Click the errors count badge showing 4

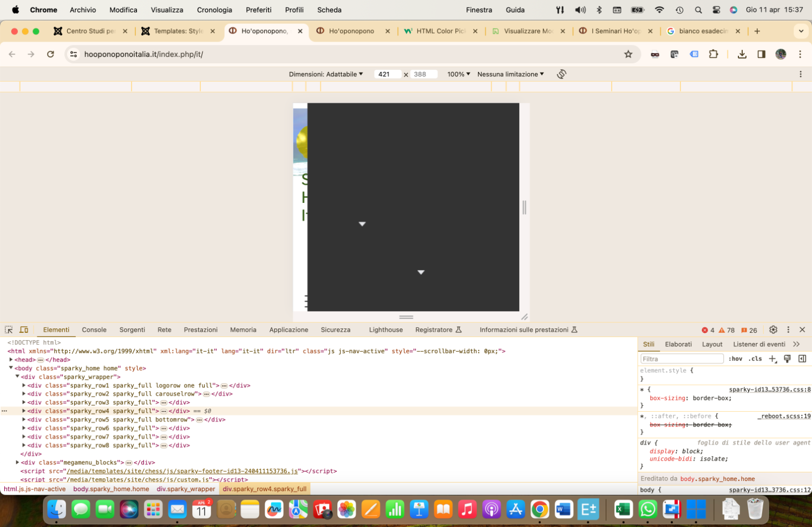coord(708,330)
